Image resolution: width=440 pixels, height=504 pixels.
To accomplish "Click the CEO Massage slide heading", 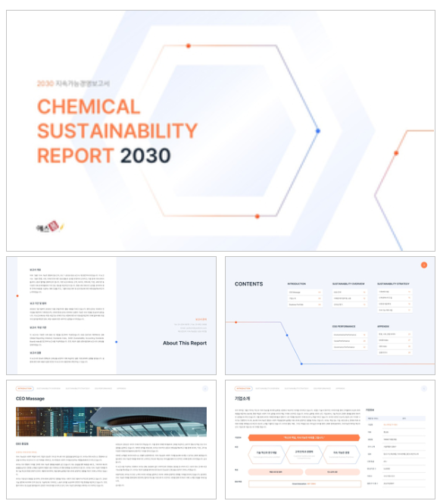I will [x=30, y=399].
